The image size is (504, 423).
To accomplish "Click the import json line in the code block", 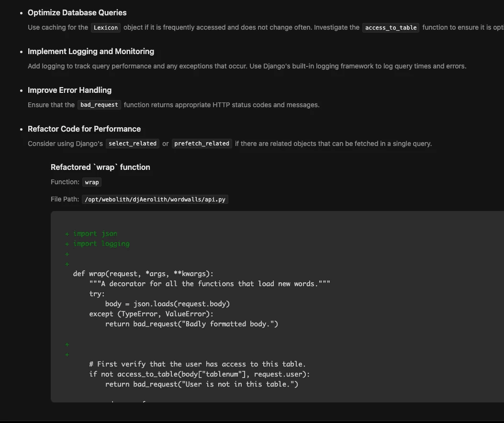I will click(95, 234).
